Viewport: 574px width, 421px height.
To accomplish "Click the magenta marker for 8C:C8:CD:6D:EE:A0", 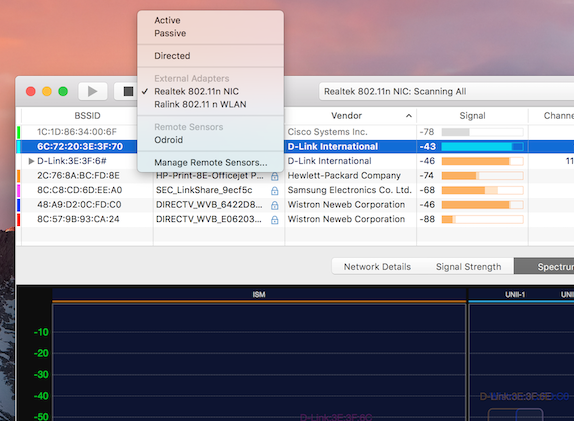I will coord(19,190).
